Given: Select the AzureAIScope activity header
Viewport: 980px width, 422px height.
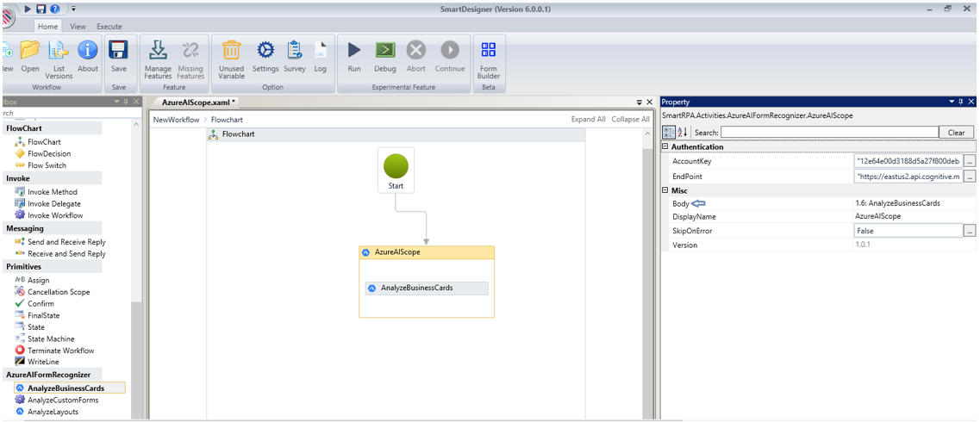Looking at the screenshot, I should click(x=427, y=252).
